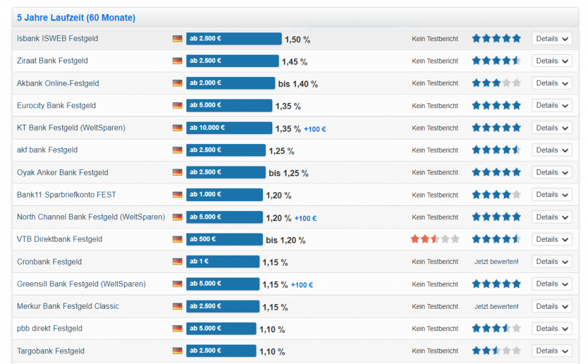This screenshot has height=364, width=588.
Task: Click the five-star rating of Isbank ISWEB Festgeld
Action: [496, 38]
